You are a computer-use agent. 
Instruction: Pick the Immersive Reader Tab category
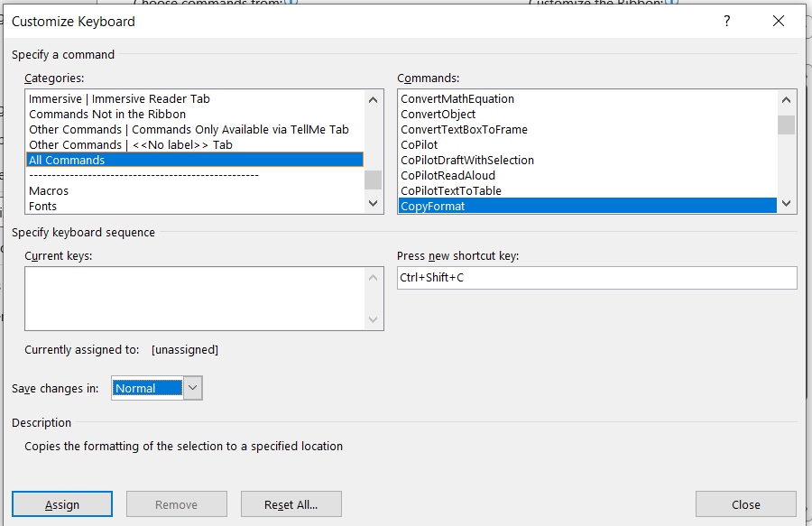tap(119, 98)
